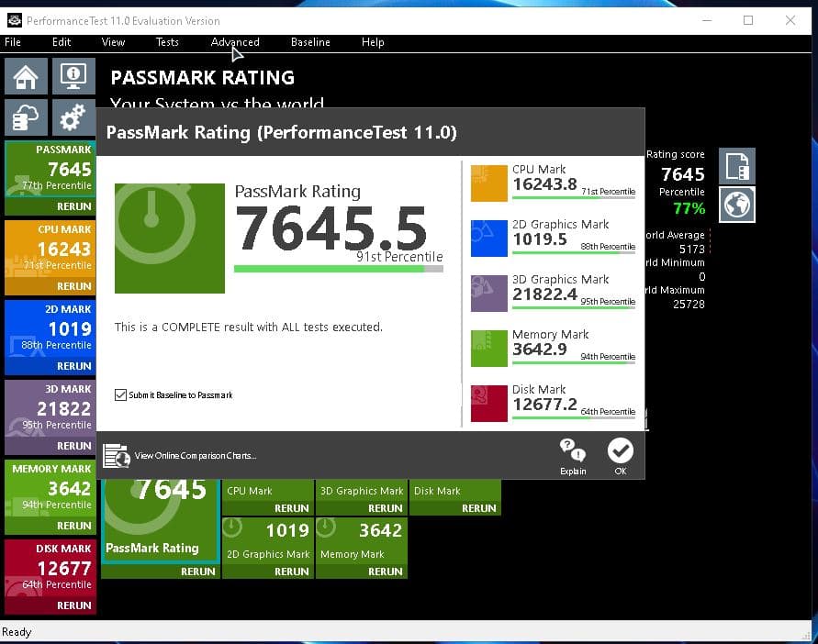Click the COMPLETE result message text
Viewport: 818px width, 644px height.
248,327
